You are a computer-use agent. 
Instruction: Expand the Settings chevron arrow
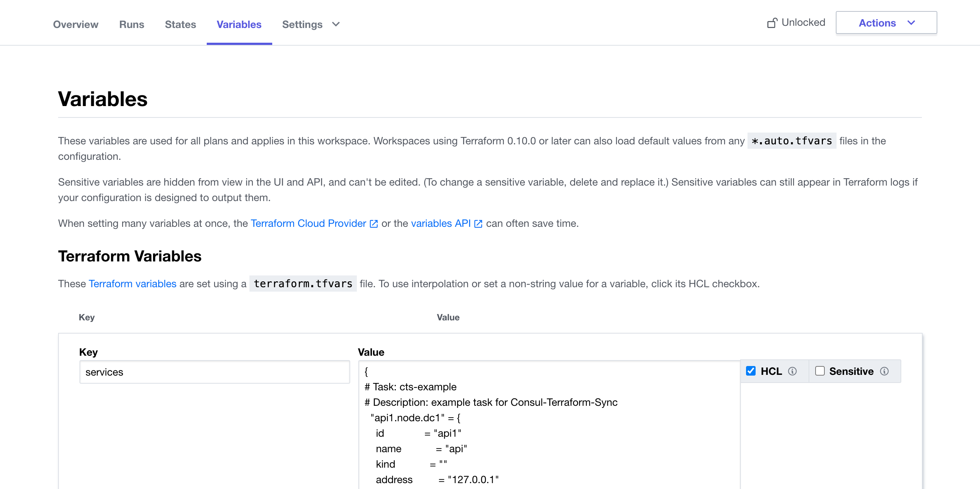[335, 24]
